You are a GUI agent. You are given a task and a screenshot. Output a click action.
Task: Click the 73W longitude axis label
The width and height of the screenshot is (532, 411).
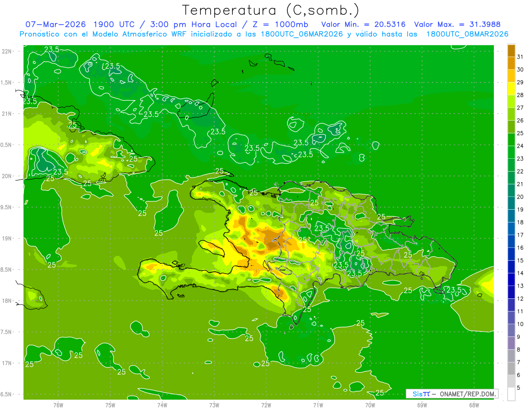pos(214,405)
